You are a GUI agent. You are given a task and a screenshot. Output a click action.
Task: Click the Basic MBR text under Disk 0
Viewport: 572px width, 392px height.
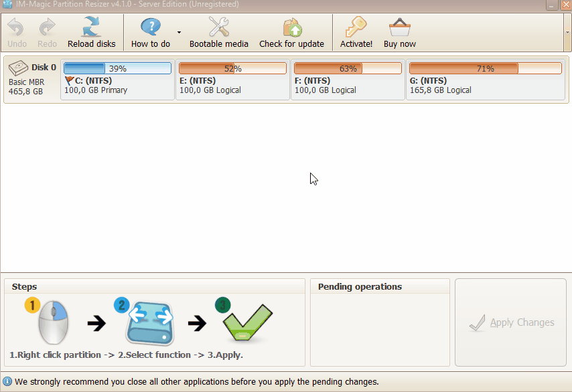(x=26, y=82)
